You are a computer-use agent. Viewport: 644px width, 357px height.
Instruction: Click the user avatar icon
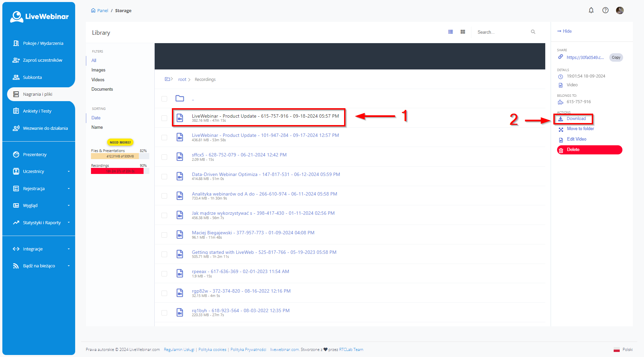619,10
